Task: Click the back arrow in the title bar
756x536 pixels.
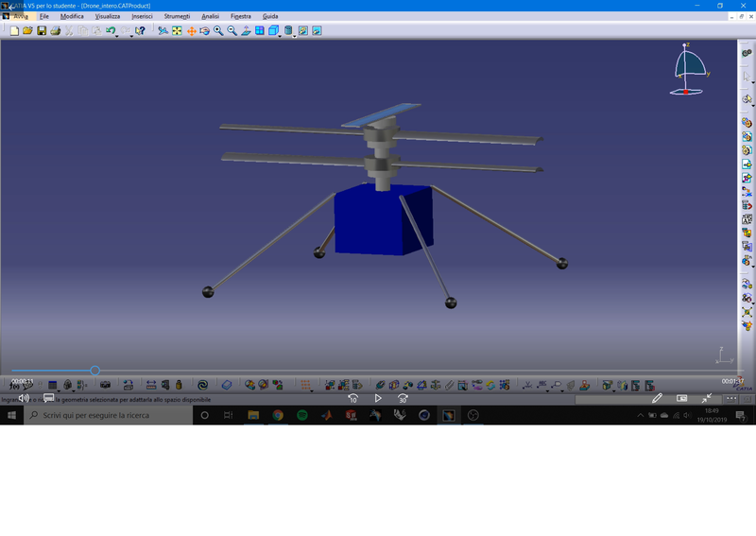Action: coord(11,7)
